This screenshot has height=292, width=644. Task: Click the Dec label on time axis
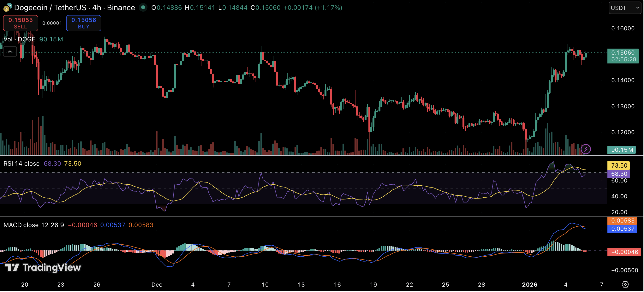click(157, 285)
